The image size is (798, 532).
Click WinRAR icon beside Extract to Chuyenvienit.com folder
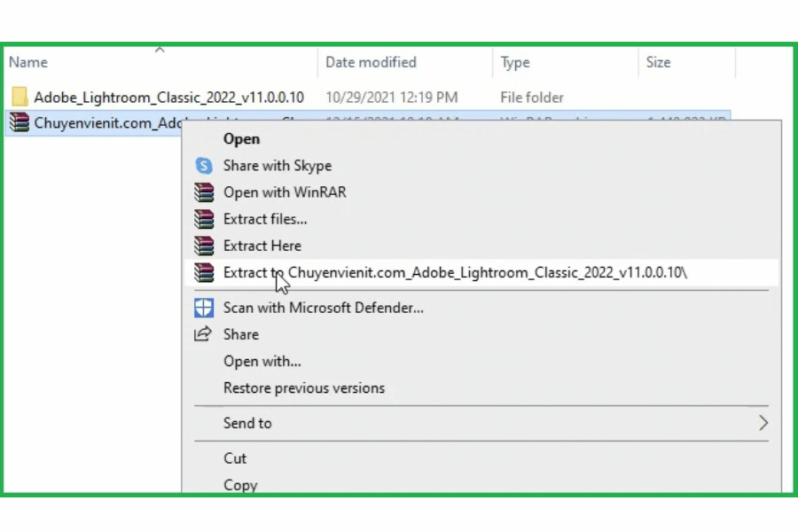pos(204,272)
